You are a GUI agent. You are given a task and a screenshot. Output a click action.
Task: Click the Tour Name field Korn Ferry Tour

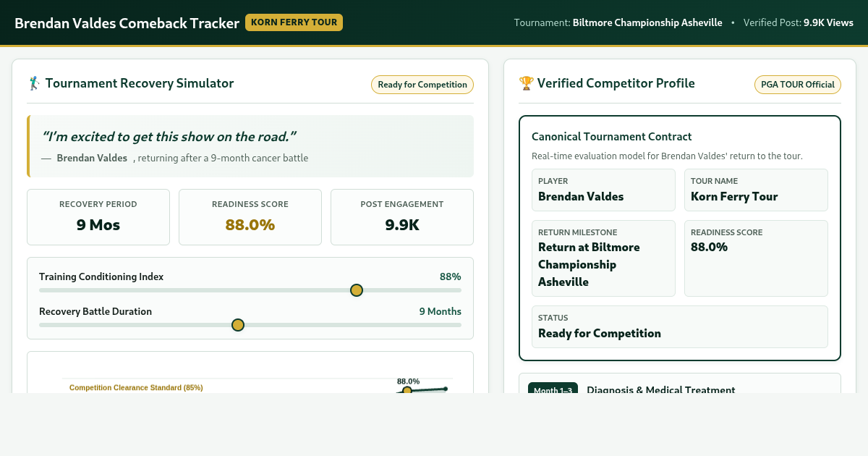[756, 190]
